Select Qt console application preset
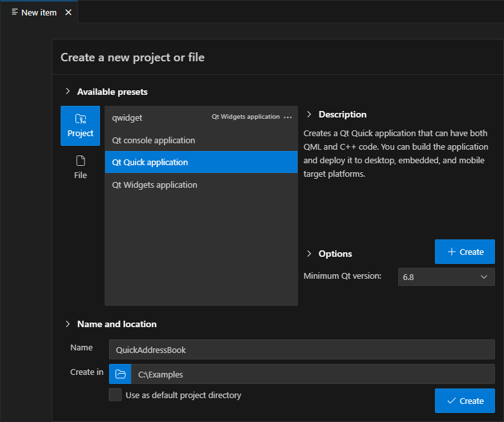Screen dimensions: 504x422 (201, 140)
